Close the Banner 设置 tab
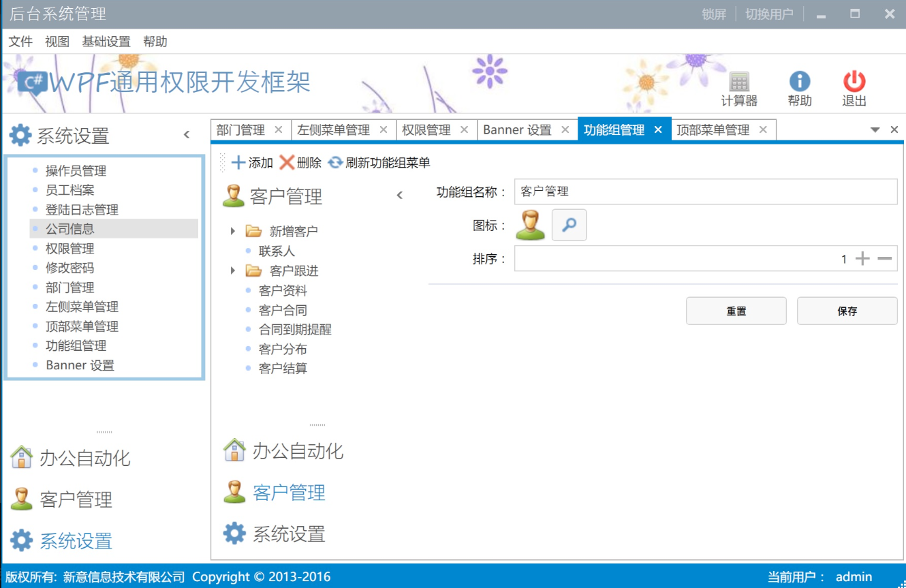The image size is (906, 588). 565,129
